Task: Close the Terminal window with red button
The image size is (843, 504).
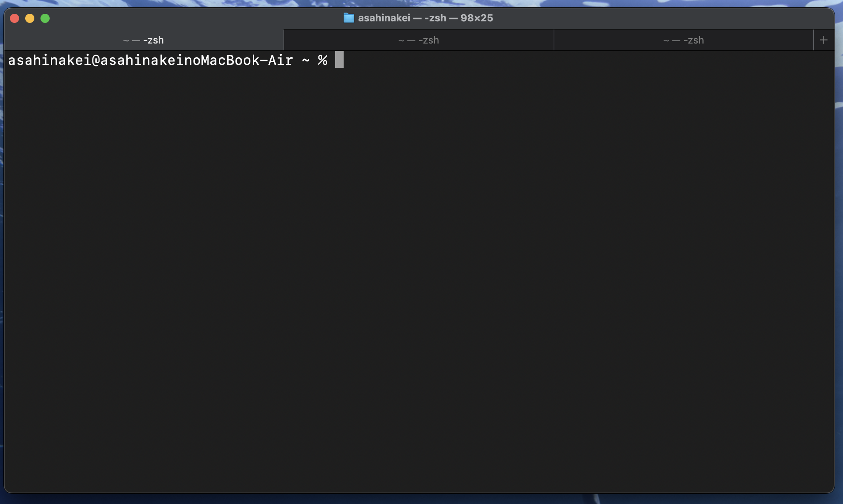Action: pos(15,18)
